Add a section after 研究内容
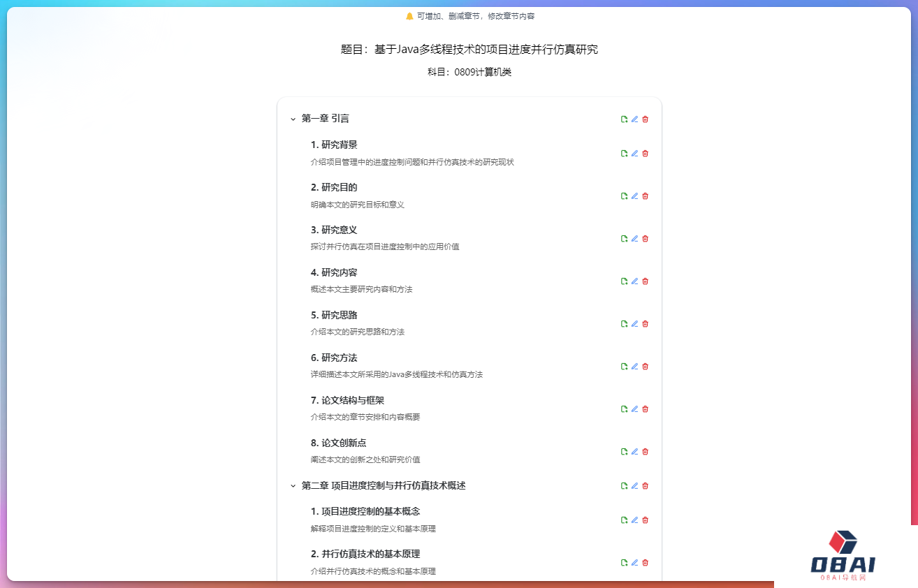918x588 pixels. point(625,281)
